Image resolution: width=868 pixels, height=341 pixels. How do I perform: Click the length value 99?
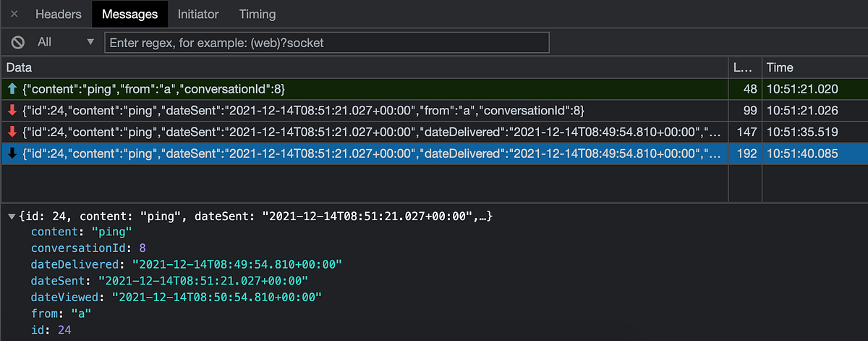[749, 111]
